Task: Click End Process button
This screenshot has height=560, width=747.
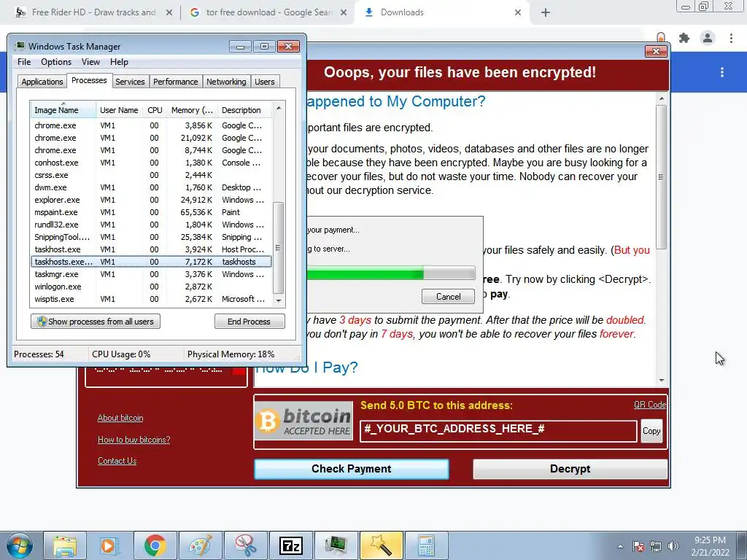Action: click(x=249, y=322)
